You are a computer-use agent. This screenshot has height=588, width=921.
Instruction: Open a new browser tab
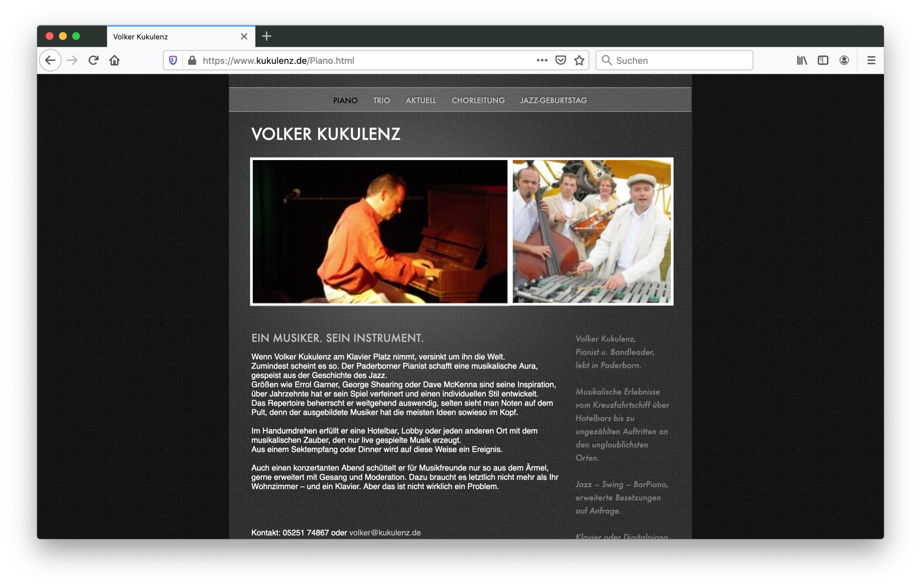[267, 36]
